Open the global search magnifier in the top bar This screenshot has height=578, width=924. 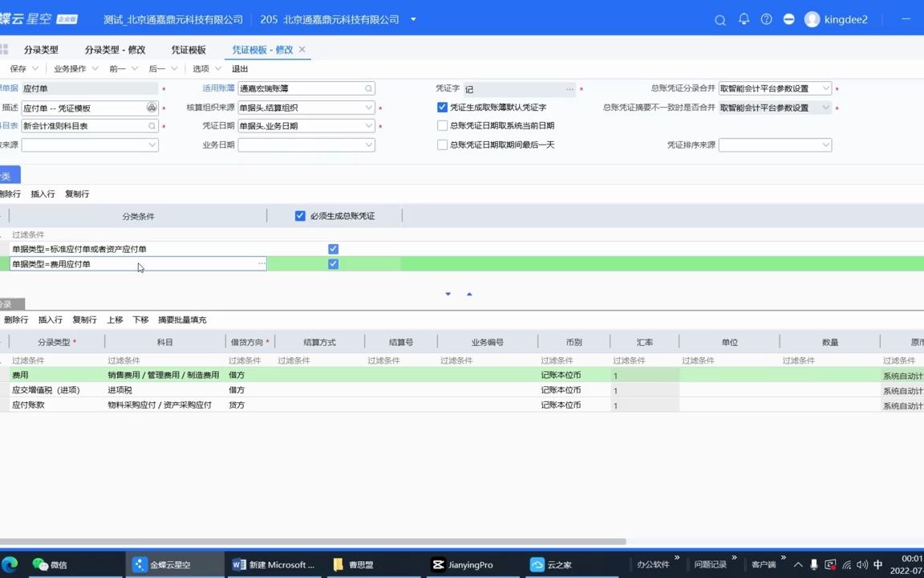pyautogui.click(x=719, y=19)
